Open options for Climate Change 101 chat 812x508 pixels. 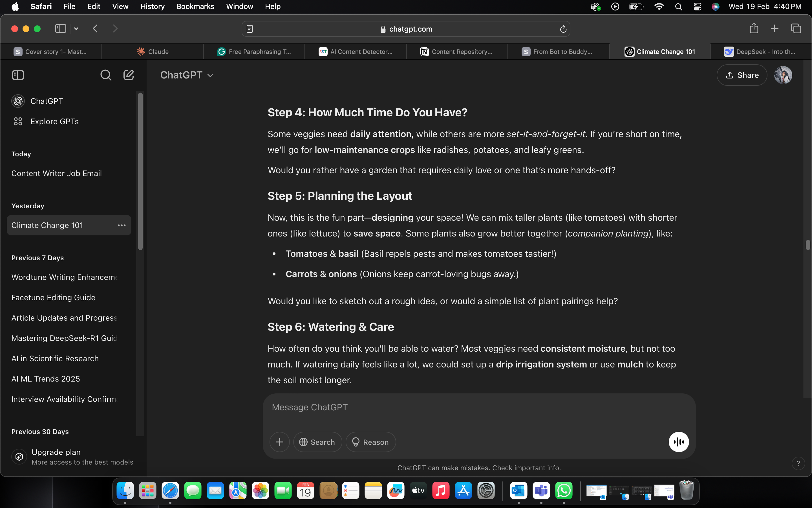122,225
